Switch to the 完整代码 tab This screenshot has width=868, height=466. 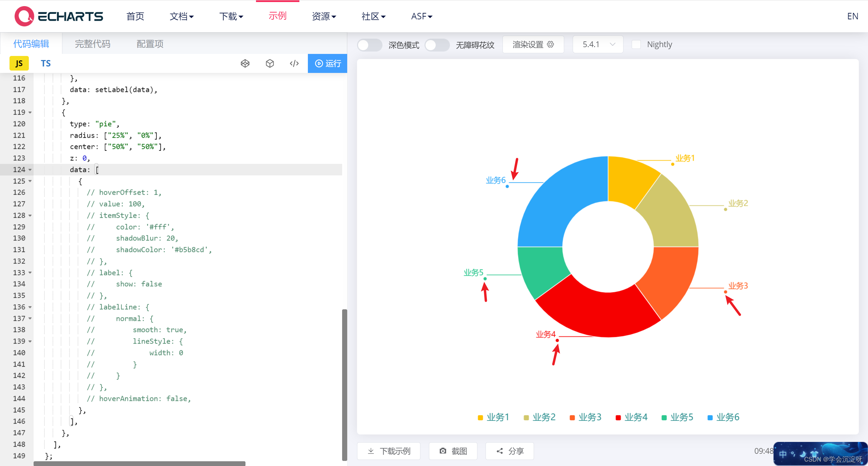tap(93, 44)
